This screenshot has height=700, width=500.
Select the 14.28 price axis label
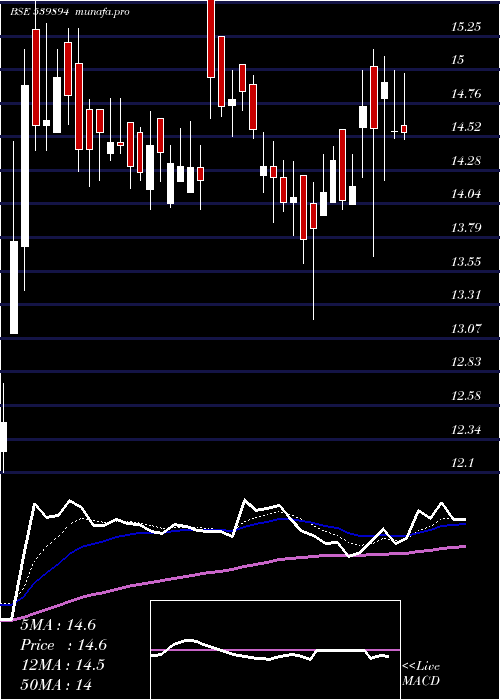[x=466, y=161]
